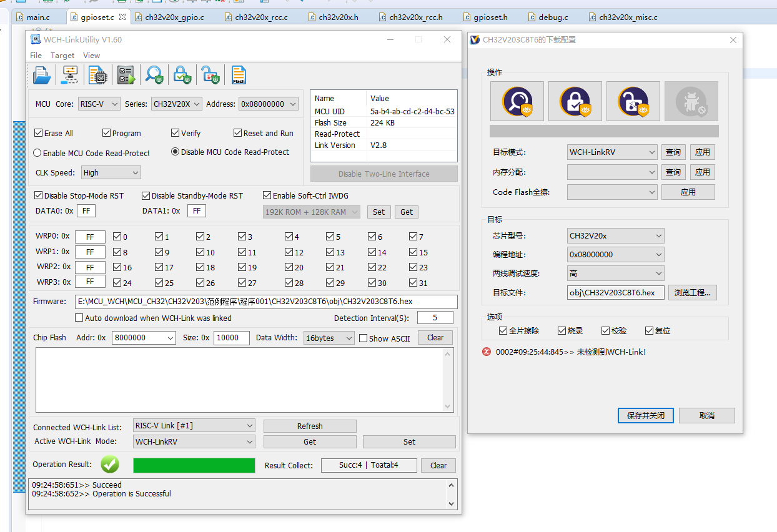This screenshot has width=777, height=532.
Task: Expand the Series CH32V20X dropdown
Action: [177, 104]
